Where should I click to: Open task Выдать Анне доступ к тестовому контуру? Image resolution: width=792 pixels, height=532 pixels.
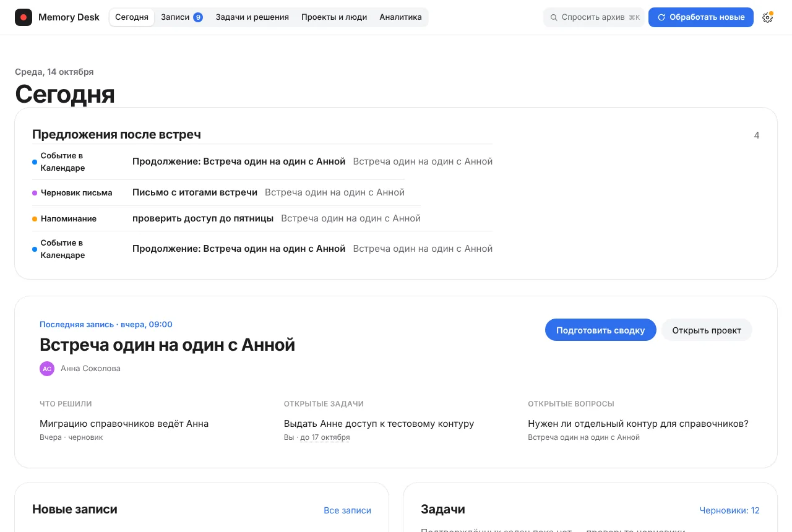click(379, 424)
